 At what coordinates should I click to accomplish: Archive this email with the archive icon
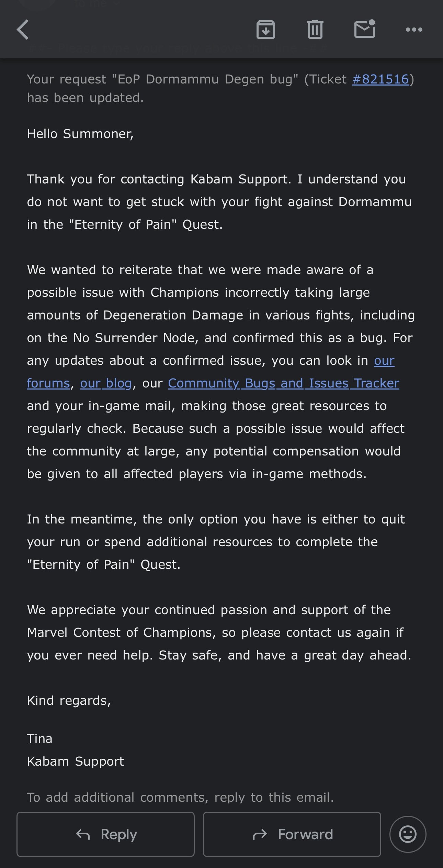coord(265,30)
